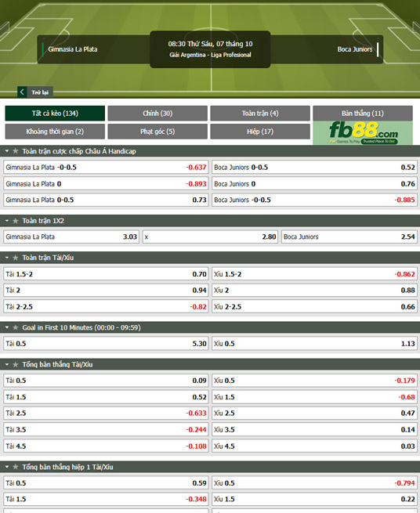The width and height of the screenshot is (420, 513).
Task: Collapse the Châu Á Handicap section arrow
Action: point(7,151)
